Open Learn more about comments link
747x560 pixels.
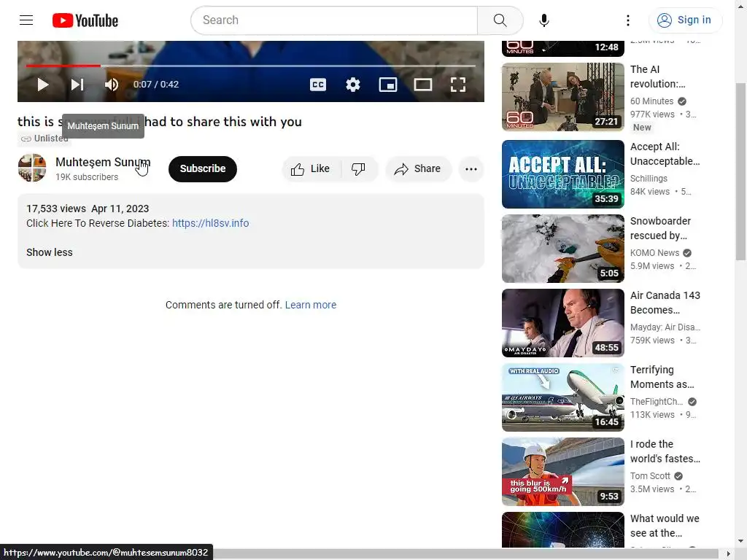tap(311, 305)
